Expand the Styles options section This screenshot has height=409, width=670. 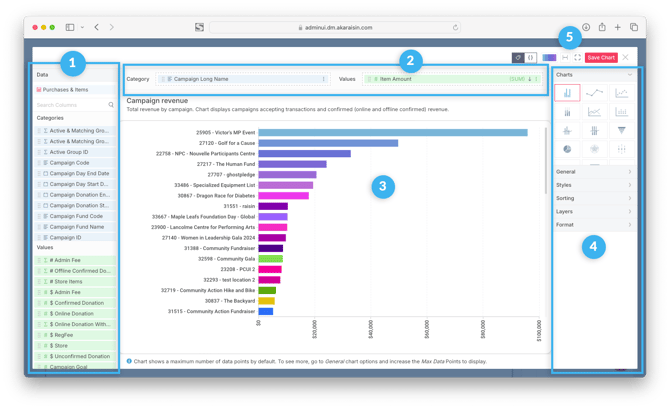tap(594, 185)
